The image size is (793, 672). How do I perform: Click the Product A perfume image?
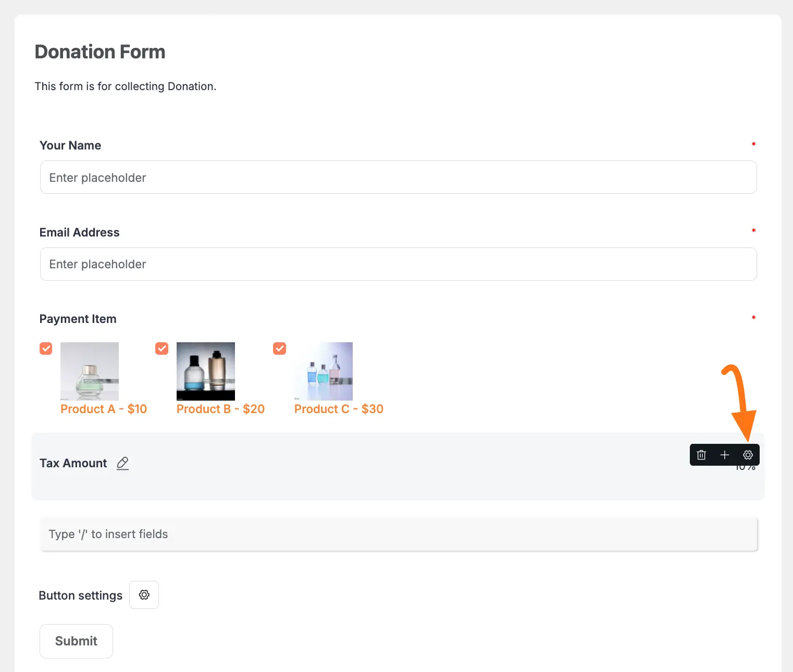90,371
